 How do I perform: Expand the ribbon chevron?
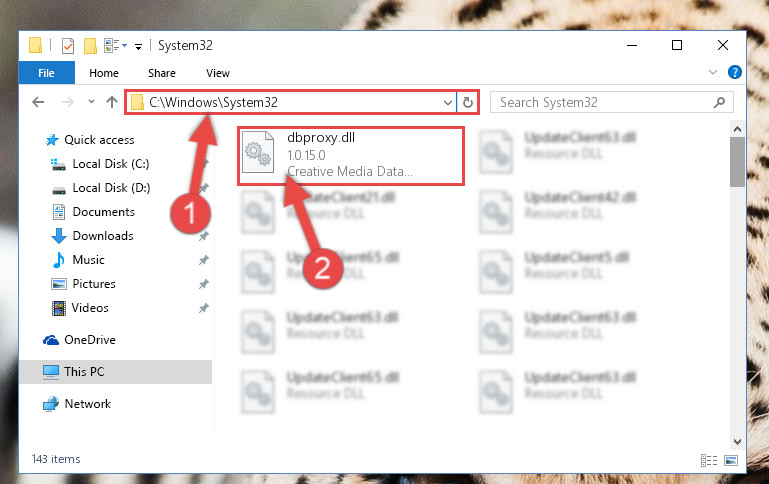pyautogui.click(x=713, y=73)
